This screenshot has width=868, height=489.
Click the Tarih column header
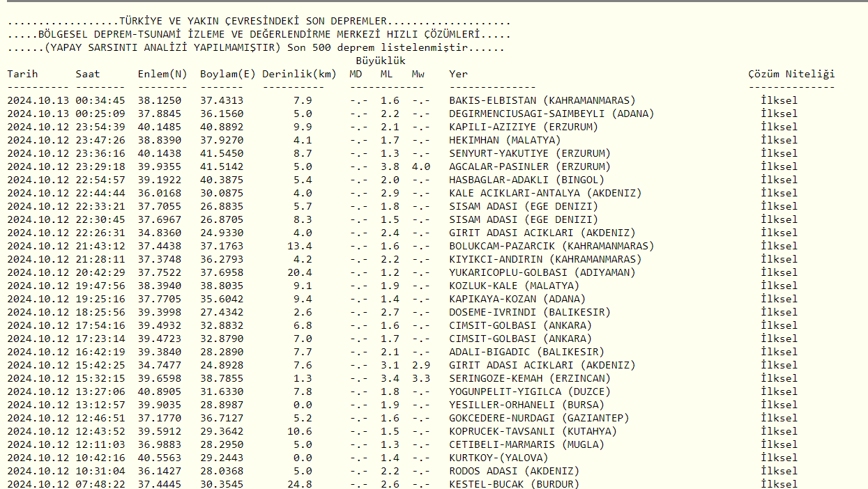[22, 74]
